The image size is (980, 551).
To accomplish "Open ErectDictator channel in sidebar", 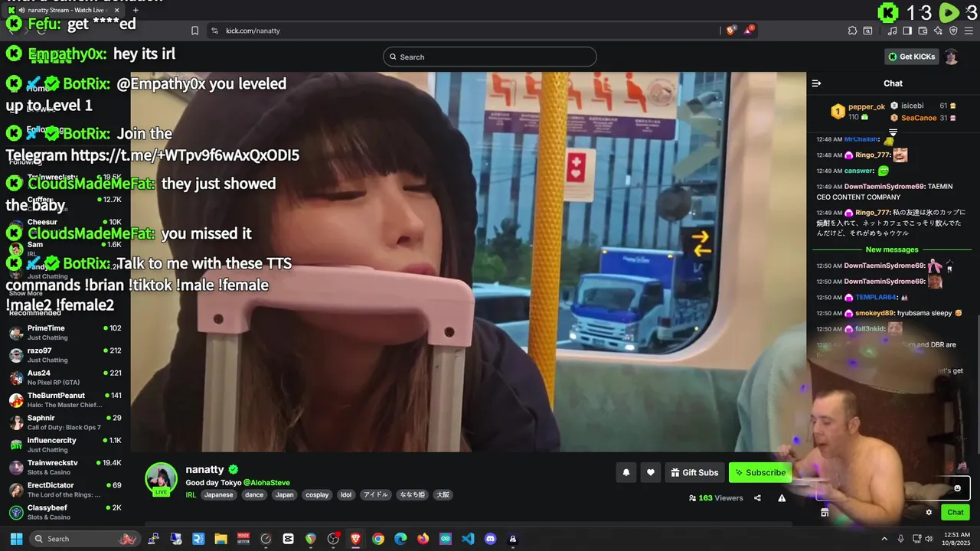I will (x=65, y=490).
